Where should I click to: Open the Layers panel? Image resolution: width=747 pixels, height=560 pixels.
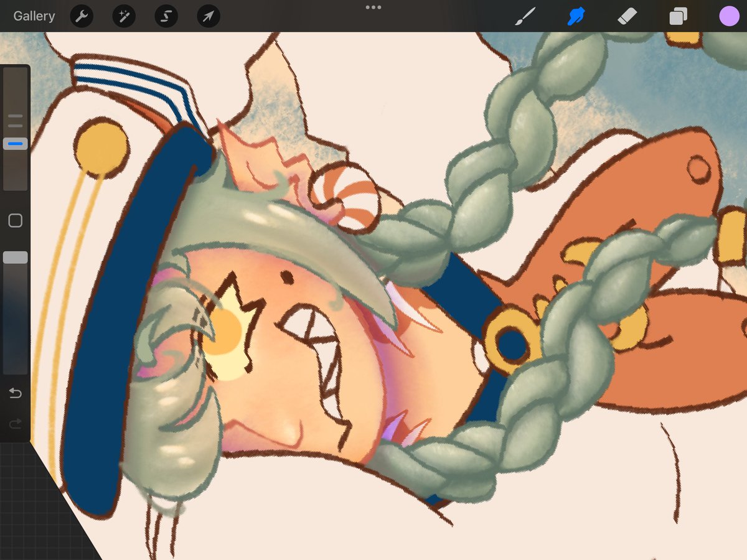[678, 17]
